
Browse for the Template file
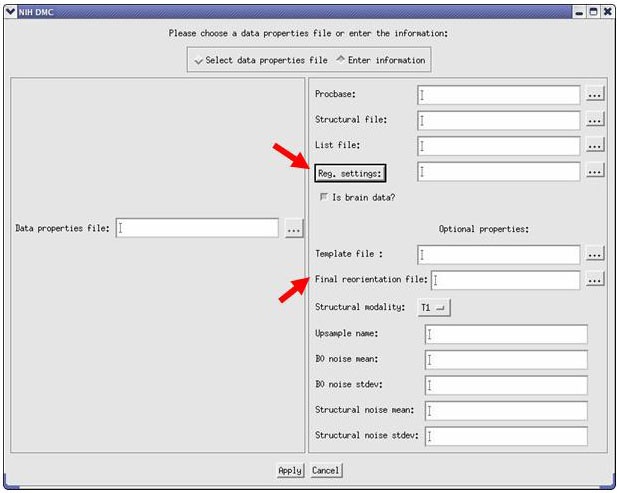(x=595, y=254)
